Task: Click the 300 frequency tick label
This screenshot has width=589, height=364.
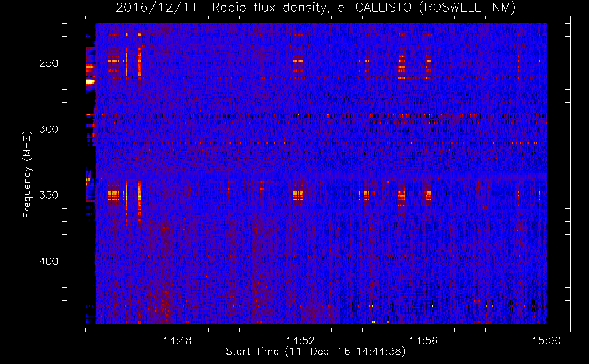Action: coord(48,129)
